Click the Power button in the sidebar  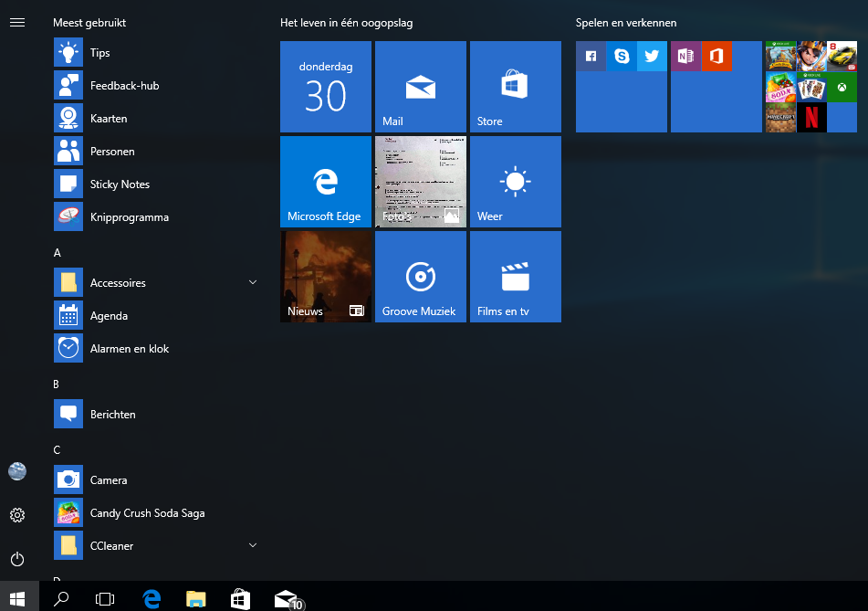16,559
